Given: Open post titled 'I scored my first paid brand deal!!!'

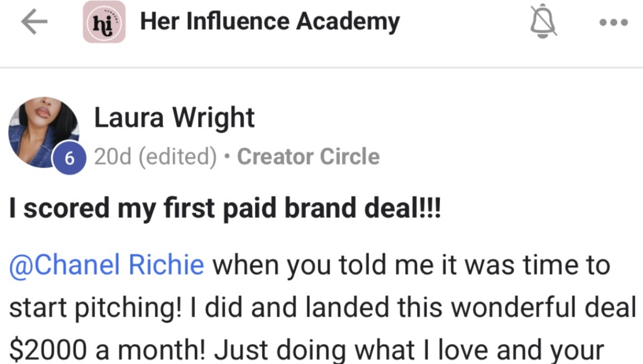Looking at the screenshot, I should (225, 208).
